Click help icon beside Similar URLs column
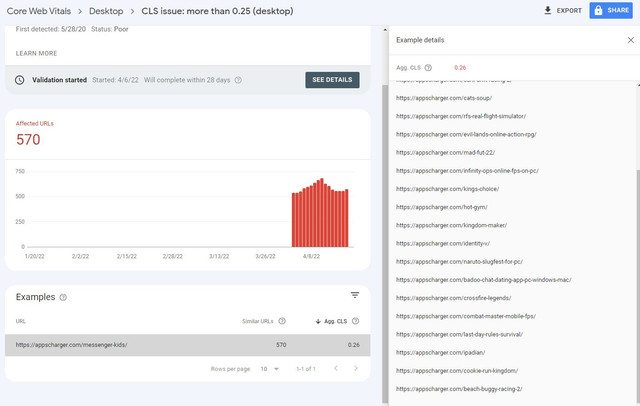Screen dimensions: 640x406 pos(282,321)
